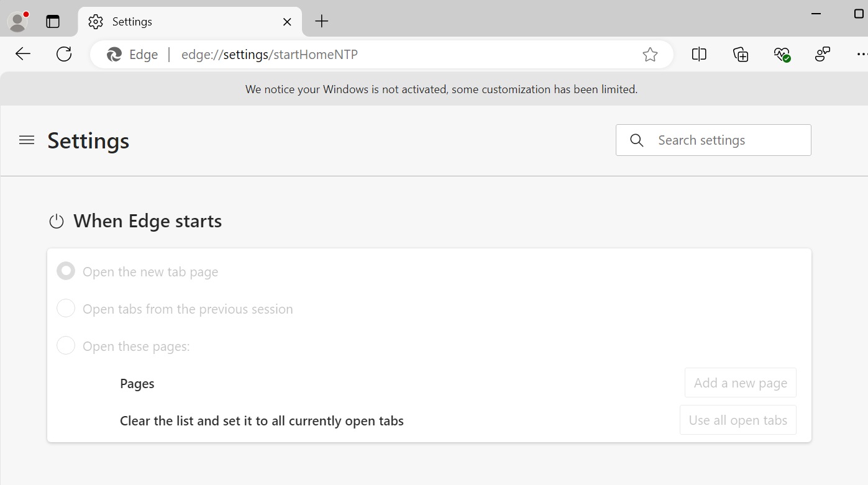Viewport: 868px width, 485px height.
Task: Open the Collections icon
Action: pos(740,54)
